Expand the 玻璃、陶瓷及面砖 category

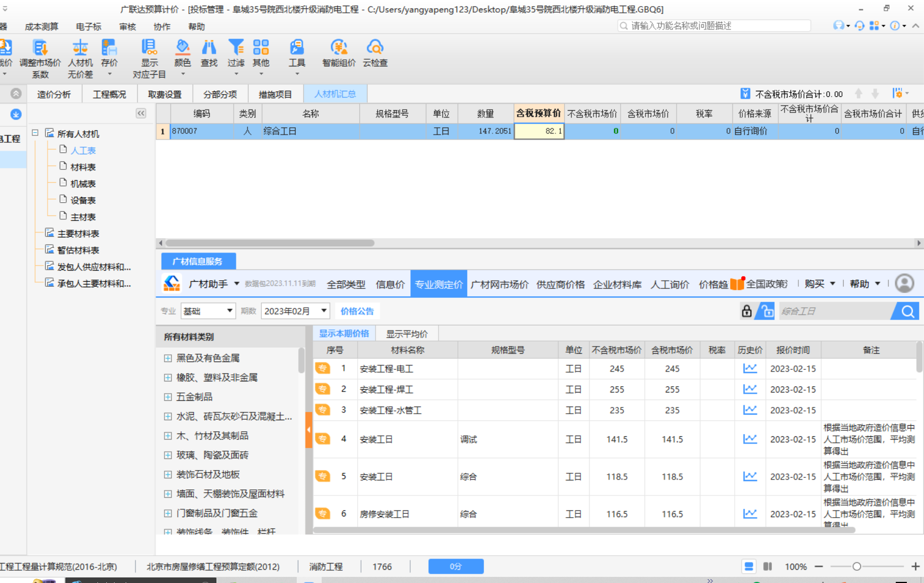168,455
